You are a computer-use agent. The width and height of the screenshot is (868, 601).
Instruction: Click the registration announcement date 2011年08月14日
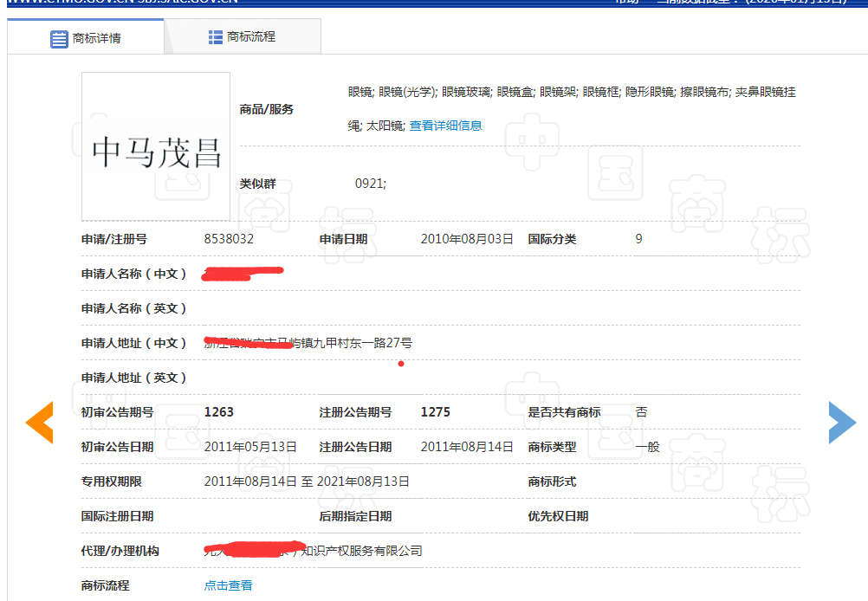tap(467, 447)
